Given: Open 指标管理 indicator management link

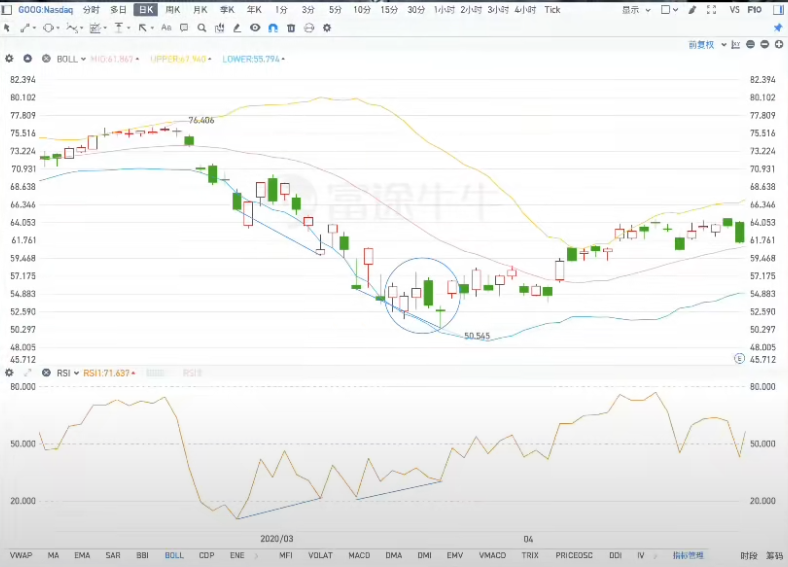Looking at the screenshot, I should 688,554.
